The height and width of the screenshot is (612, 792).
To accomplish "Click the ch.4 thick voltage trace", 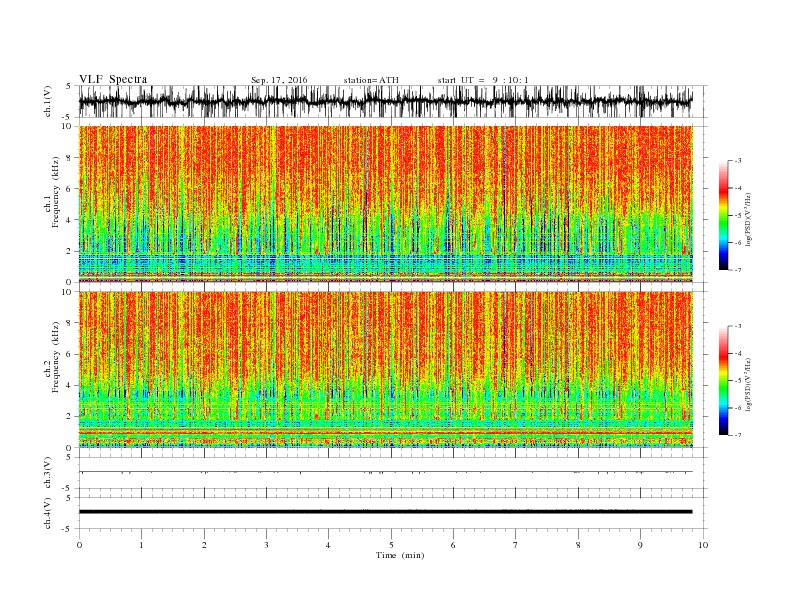I will click(x=386, y=512).
